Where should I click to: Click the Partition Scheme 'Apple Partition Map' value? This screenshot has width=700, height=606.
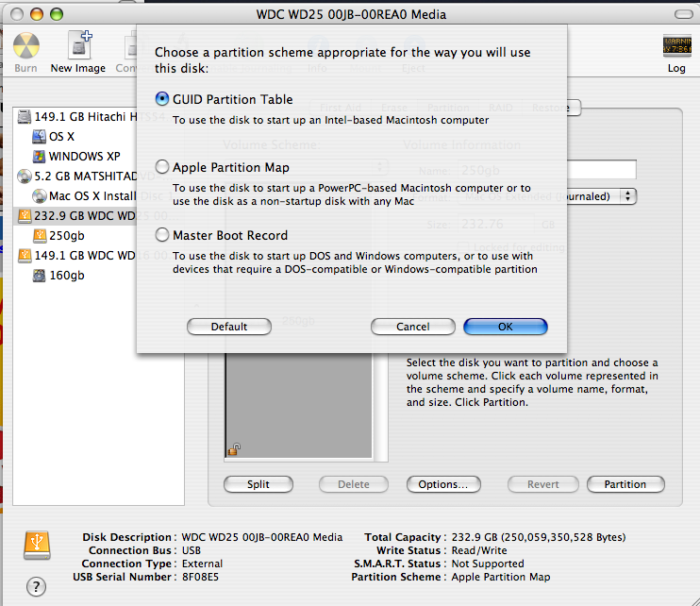(501, 577)
